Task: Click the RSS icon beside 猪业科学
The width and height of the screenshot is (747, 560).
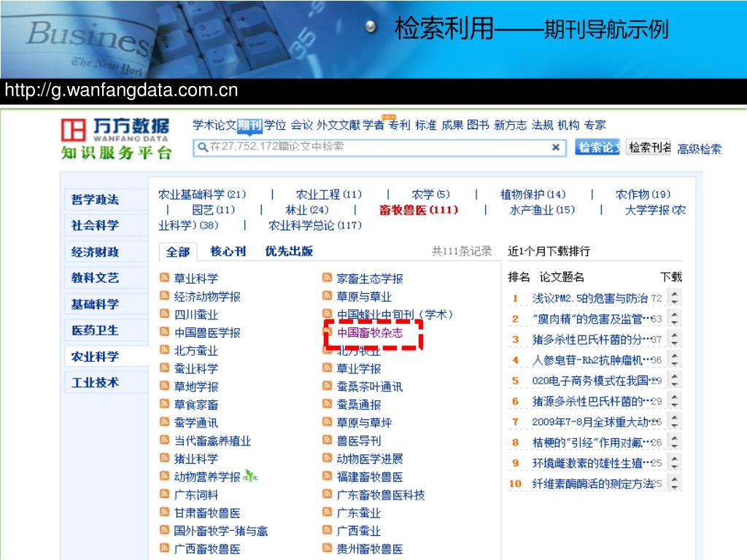Action: 164,458
